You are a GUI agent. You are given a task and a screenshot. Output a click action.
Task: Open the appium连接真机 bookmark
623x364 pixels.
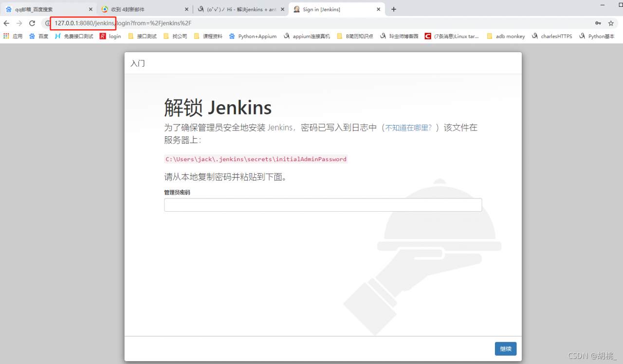pos(307,36)
